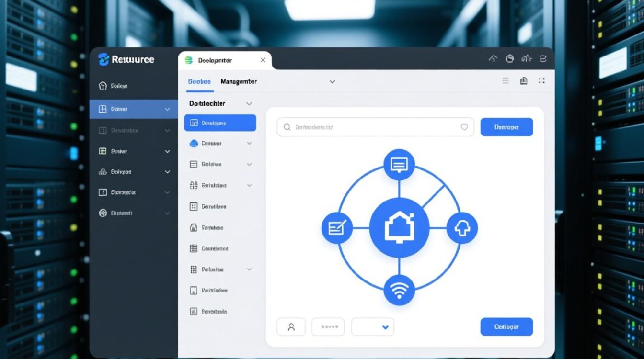Expand the cloud item chevron in the light sidebar
This screenshot has height=359, width=644.
point(249,143)
